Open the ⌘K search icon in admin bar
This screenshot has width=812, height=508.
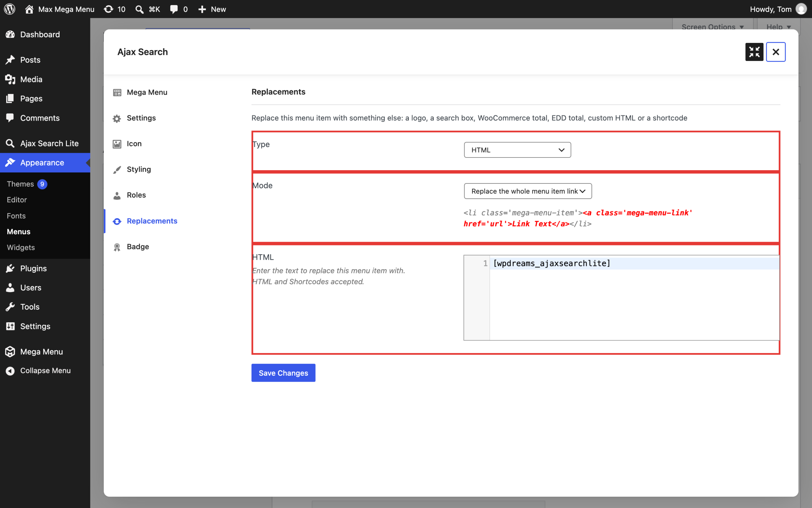(x=147, y=9)
